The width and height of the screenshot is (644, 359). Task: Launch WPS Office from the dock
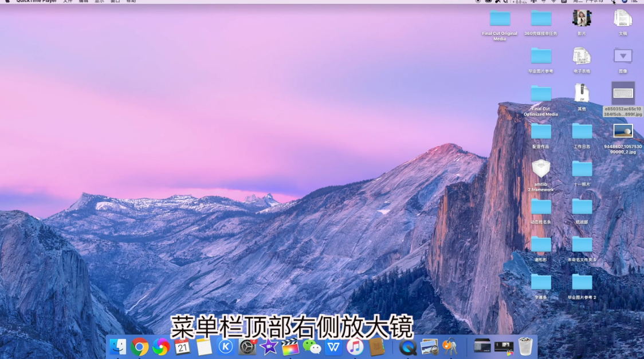tap(333, 347)
